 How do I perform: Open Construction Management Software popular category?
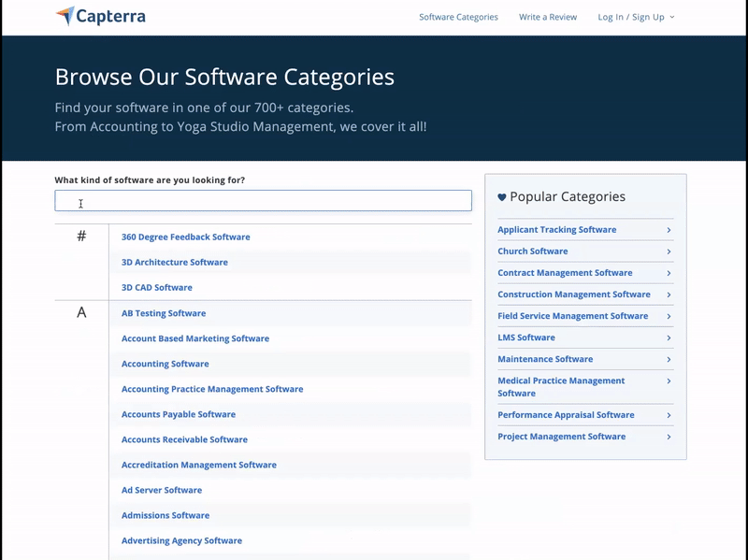(574, 294)
